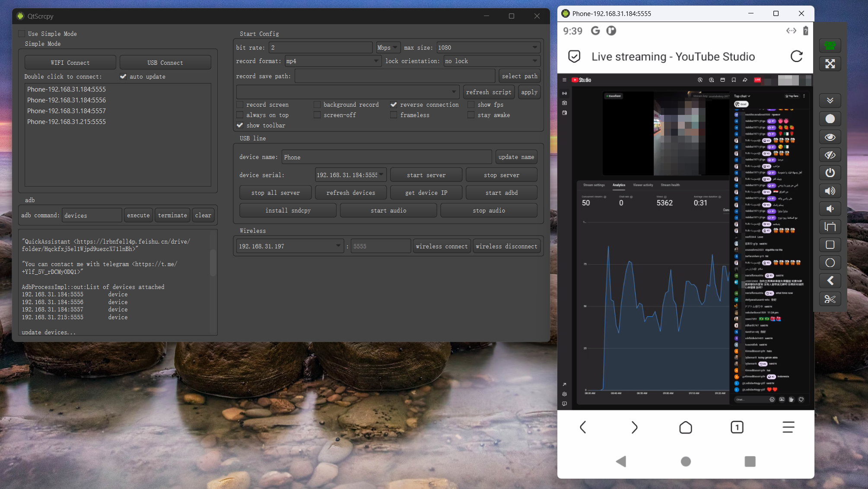Click the crossed-out eye screen-off icon
Screen dimensions: 868x489
830,155
